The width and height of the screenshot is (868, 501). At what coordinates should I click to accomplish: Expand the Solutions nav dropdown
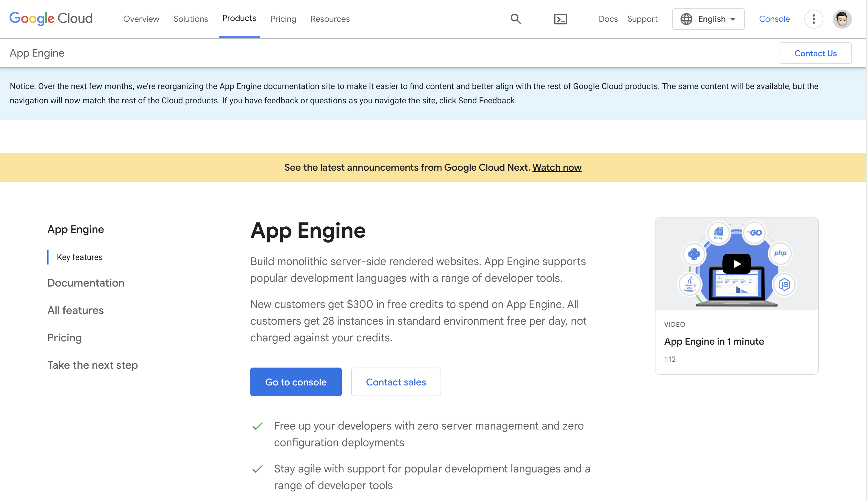click(x=191, y=18)
